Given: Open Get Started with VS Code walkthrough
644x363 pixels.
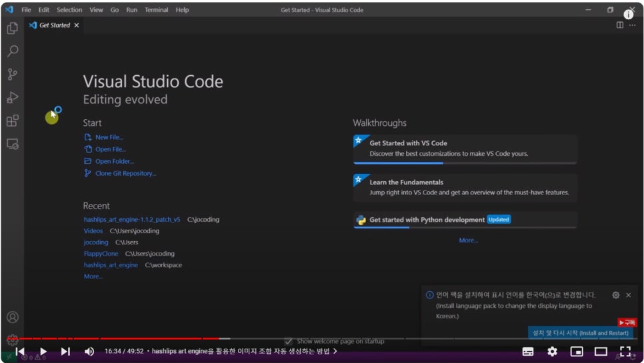Looking at the screenshot, I should [x=465, y=149].
